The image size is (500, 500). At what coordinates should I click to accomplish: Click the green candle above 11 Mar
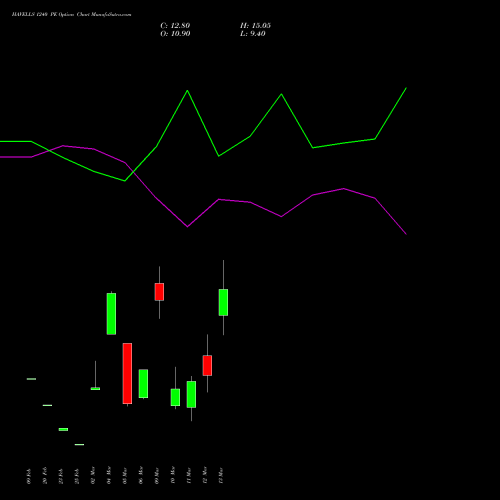[191, 394]
